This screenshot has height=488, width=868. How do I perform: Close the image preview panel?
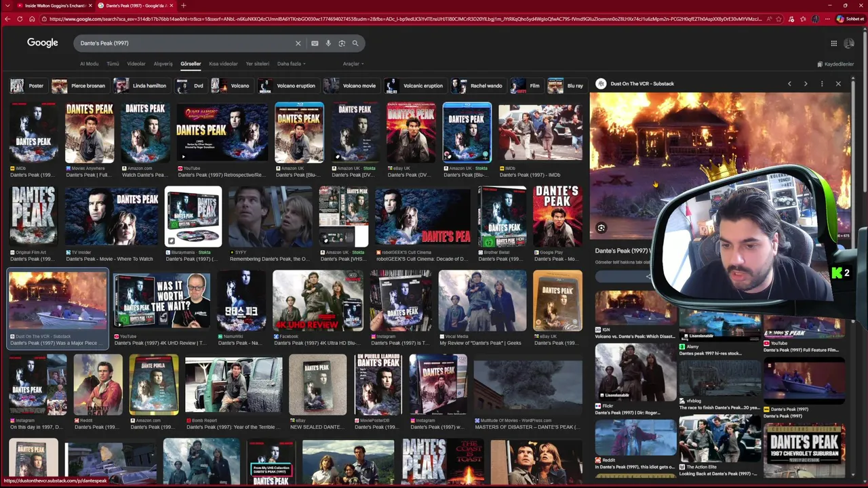click(838, 84)
